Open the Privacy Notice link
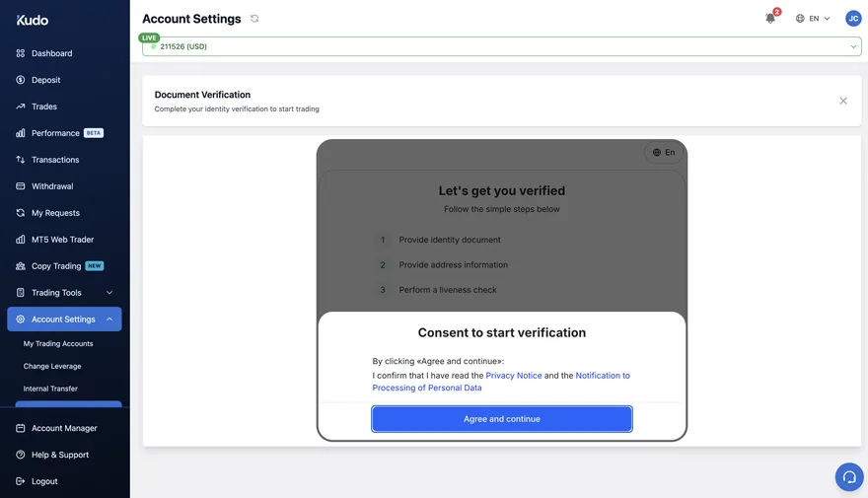The height and width of the screenshot is (498, 868). click(x=514, y=375)
